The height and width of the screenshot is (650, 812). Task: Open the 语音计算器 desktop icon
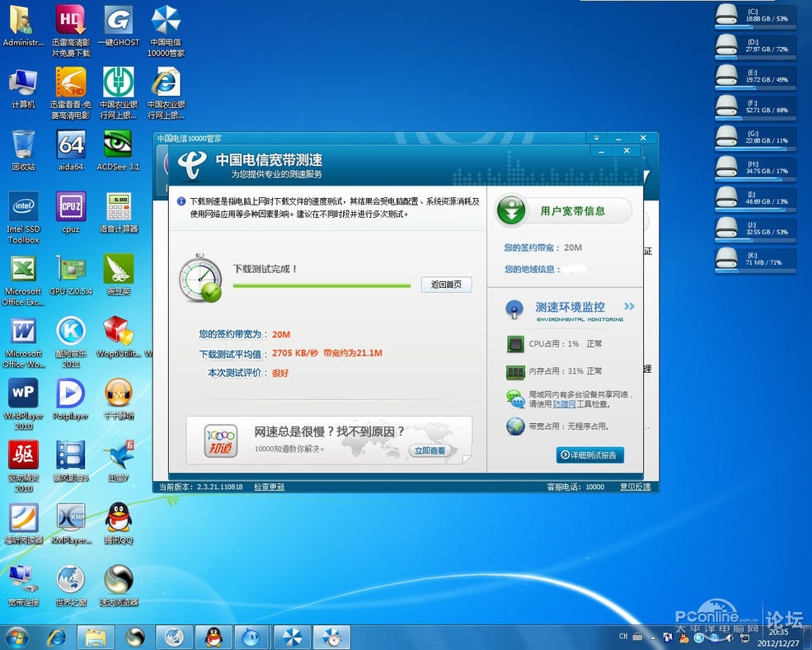(x=119, y=213)
